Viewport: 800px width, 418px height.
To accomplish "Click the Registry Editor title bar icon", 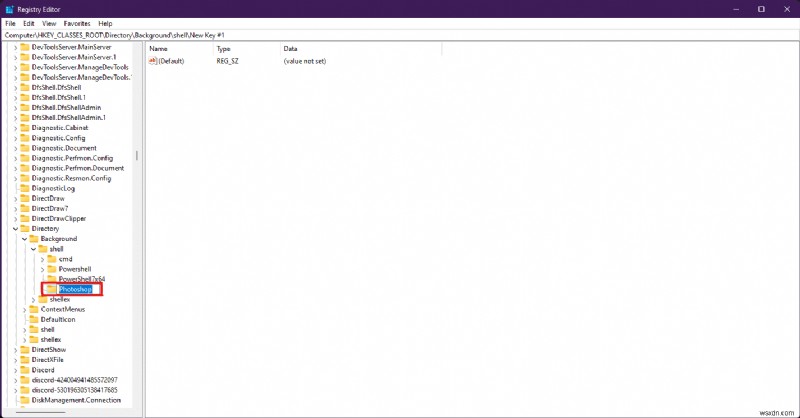I will tap(9, 9).
